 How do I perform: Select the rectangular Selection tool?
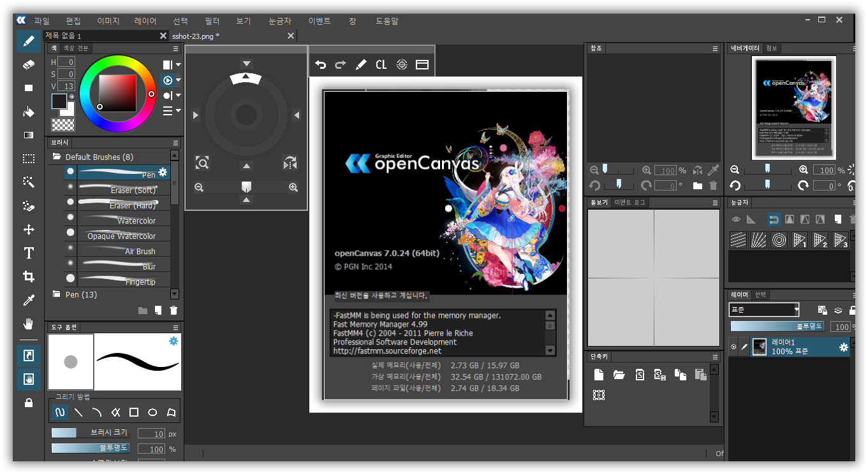[x=29, y=159]
